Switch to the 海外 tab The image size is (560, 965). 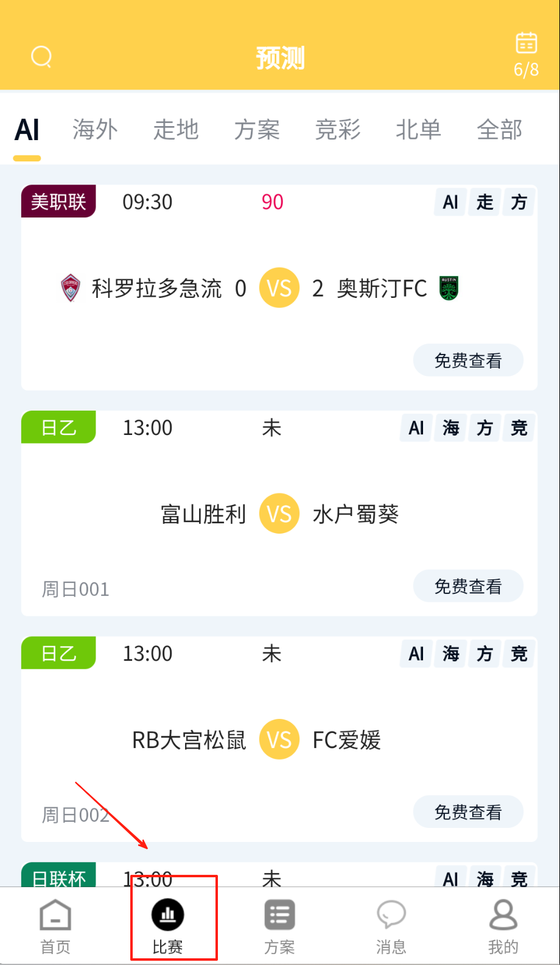[95, 130]
